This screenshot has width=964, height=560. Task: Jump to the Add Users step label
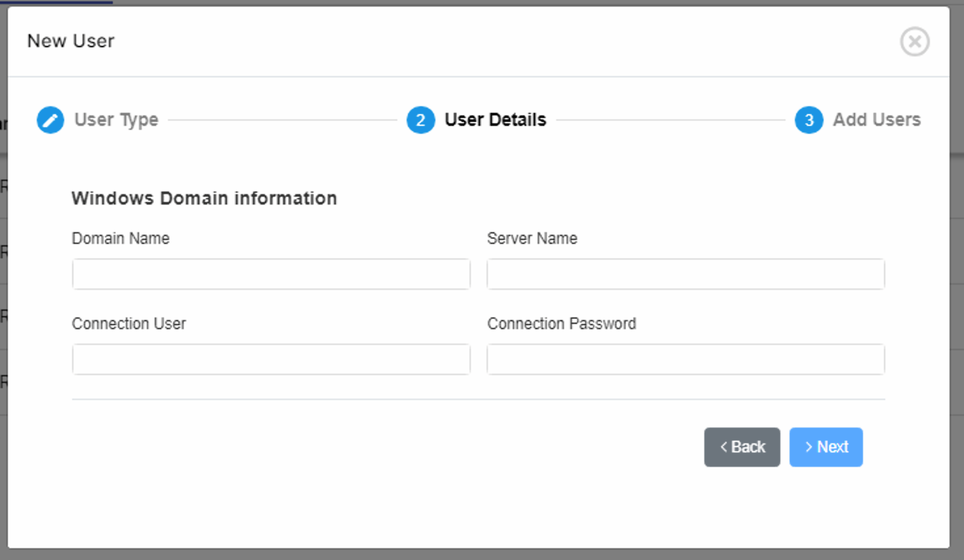click(876, 120)
